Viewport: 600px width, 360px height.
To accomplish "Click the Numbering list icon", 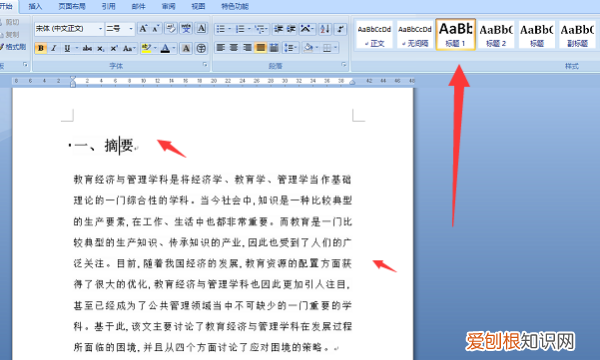I will click(240, 29).
